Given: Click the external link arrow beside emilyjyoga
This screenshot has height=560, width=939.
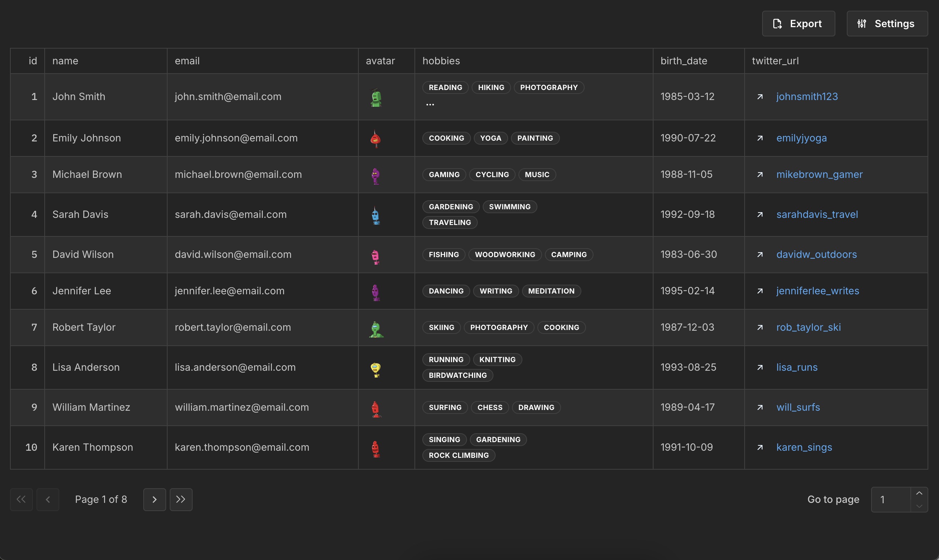Looking at the screenshot, I should (x=760, y=139).
